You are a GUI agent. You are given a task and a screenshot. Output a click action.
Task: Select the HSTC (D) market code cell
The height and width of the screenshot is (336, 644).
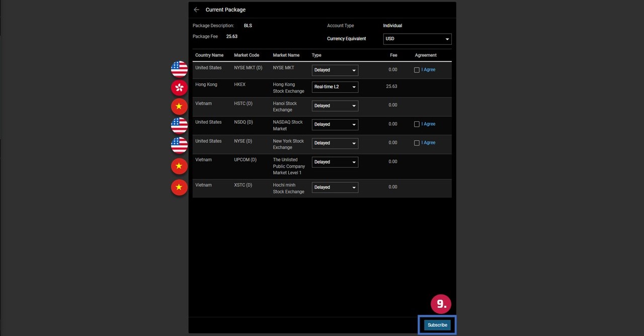click(x=243, y=103)
